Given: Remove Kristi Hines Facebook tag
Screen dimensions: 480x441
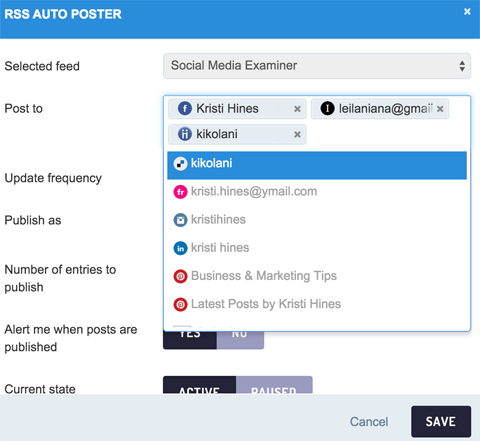Looking at the screenshot, I should click(x=297, y=109).
